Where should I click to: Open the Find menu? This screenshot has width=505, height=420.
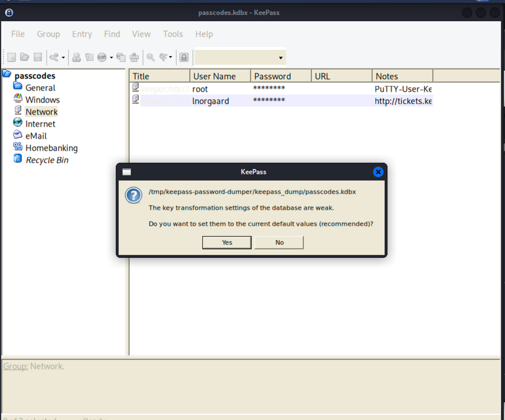click(x=112, y=34)
